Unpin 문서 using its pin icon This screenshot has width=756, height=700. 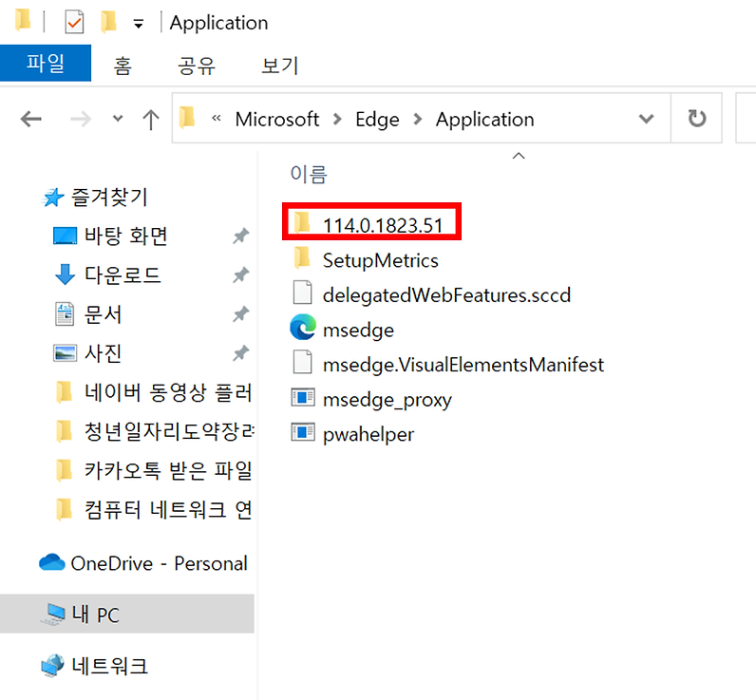point(240,314)
